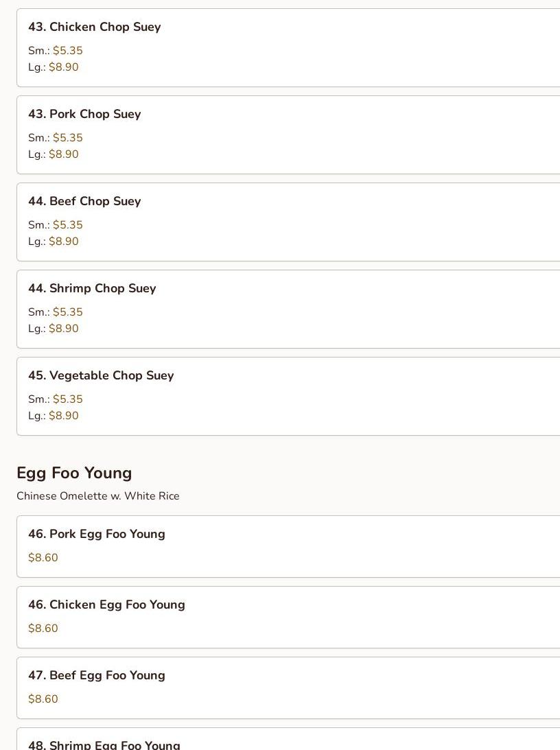
Task: Click the Egg Foo Young section heading
Action: [74, 473]
